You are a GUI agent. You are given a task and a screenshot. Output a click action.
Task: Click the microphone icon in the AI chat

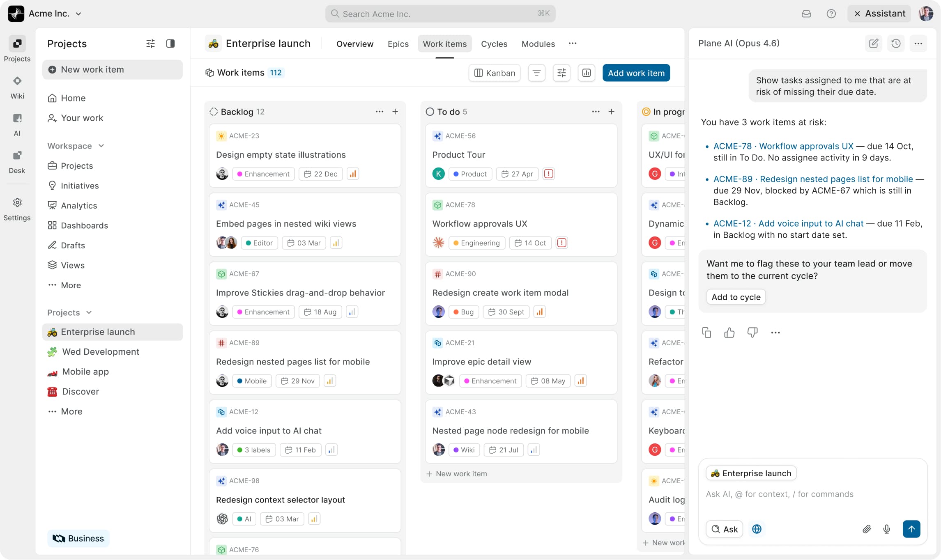pyautogui.click(x=887, y=529)
